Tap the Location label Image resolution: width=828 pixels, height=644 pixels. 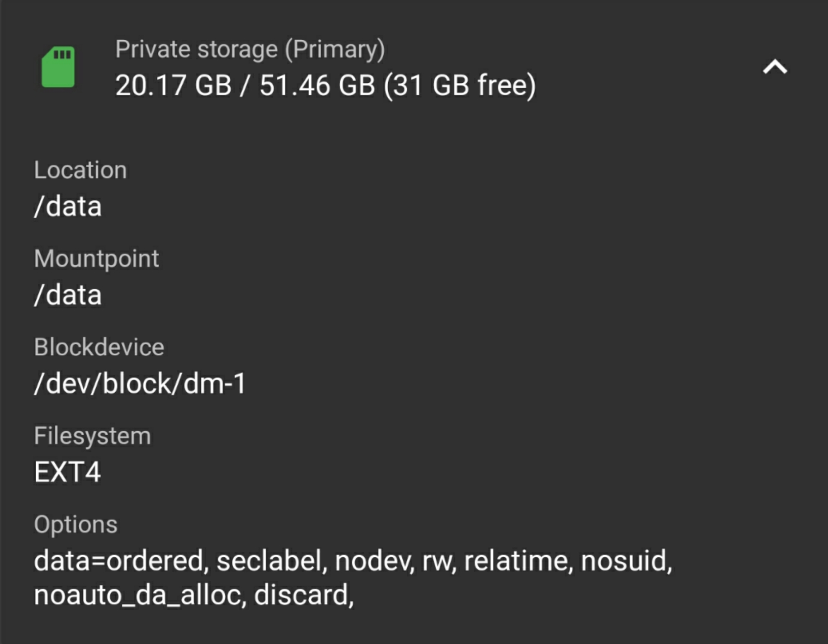point(80,170)
